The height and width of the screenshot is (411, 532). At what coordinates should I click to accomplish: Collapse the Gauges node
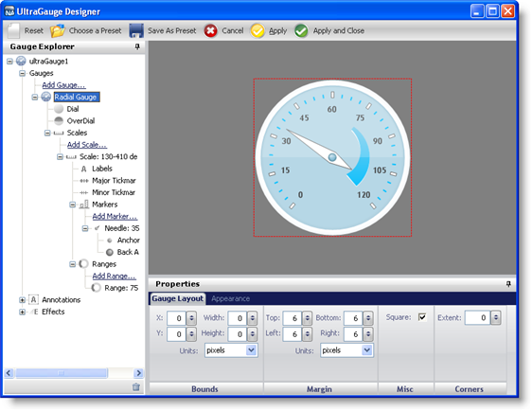coord(22,73)
